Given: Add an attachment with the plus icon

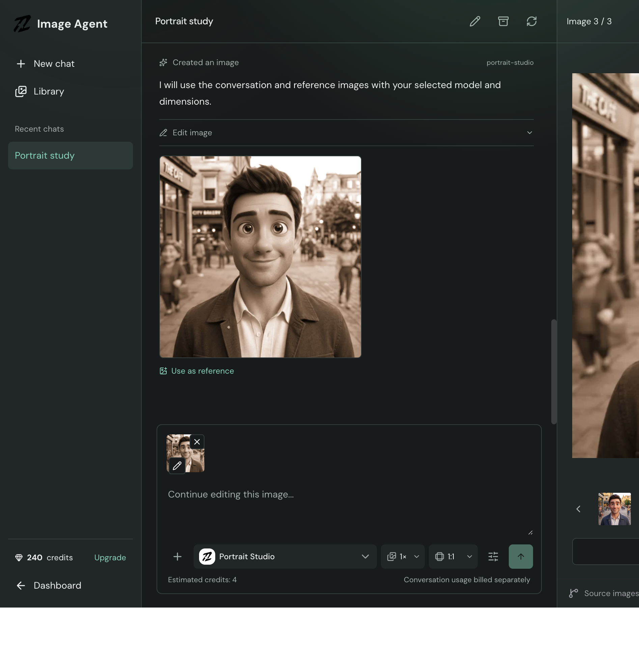Looking at the screenshot, I should pyautogui.click(x=177, y=557).
